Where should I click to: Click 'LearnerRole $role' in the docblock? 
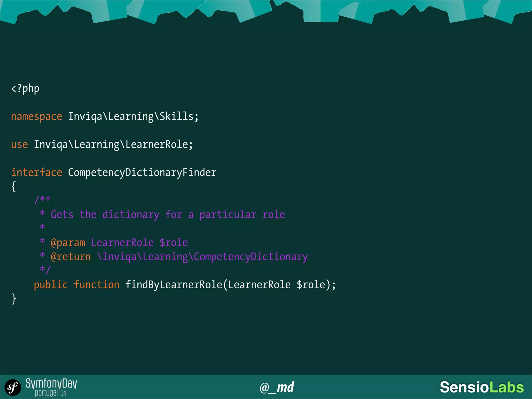pyautogui.click(x=139, y=243)
